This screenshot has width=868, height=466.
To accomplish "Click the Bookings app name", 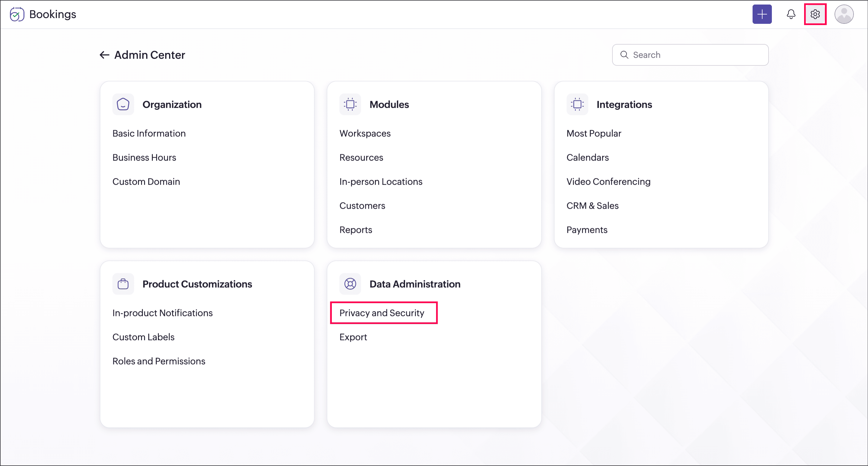I will 52,14.
